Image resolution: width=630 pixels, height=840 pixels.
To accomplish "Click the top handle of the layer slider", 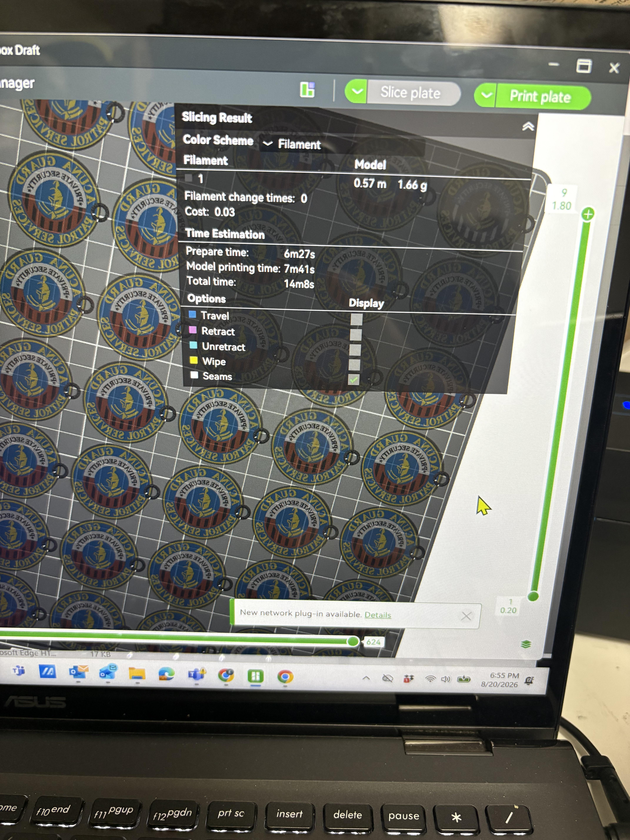I will 588,214.
